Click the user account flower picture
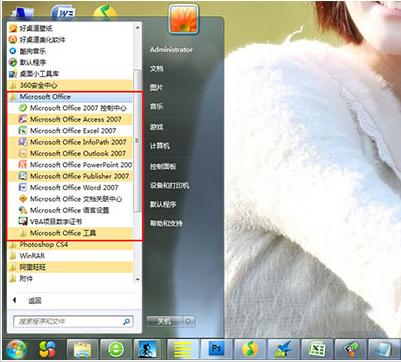The image size is (401, 362). (x=184, y=18)
